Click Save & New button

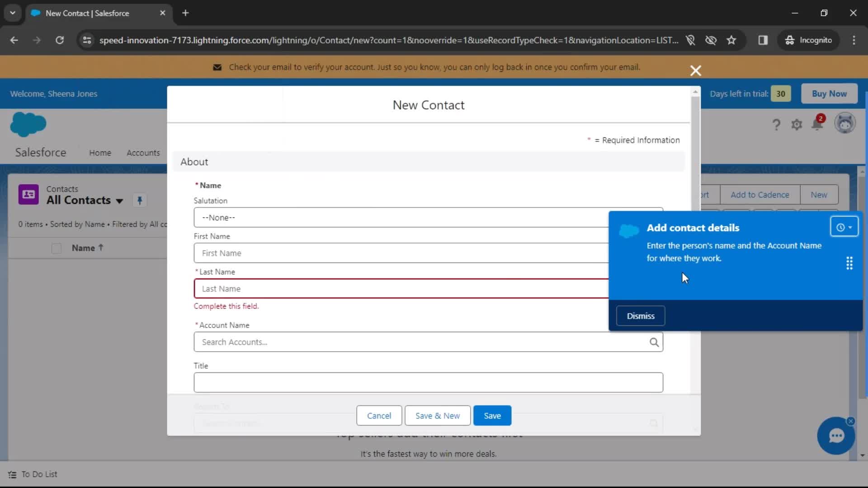(437, 416)
